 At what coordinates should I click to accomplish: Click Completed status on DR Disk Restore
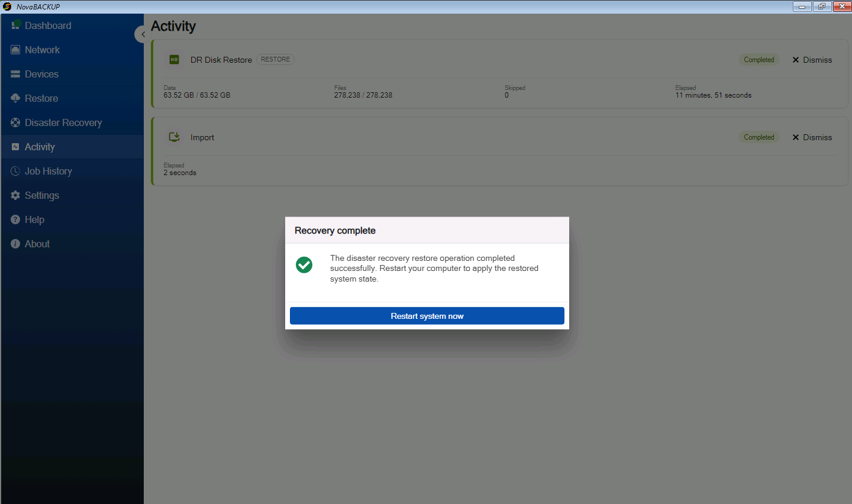point(759,60)
